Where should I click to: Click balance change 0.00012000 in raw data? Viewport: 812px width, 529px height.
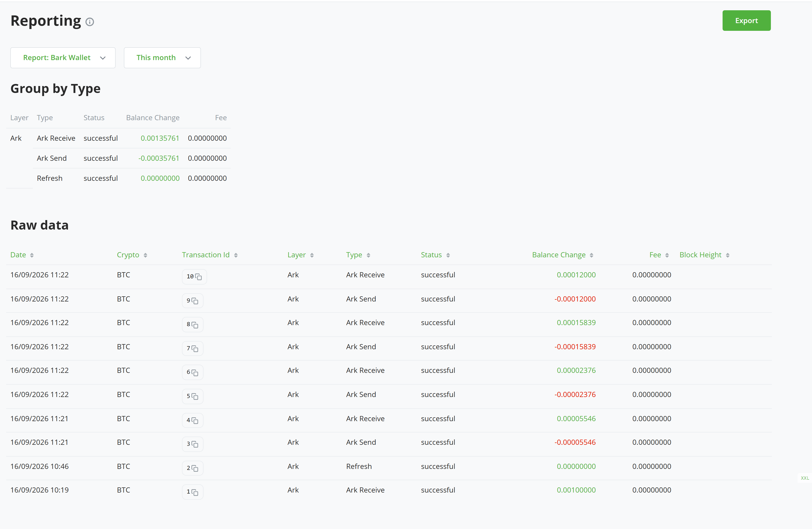[x=576, y=275]
